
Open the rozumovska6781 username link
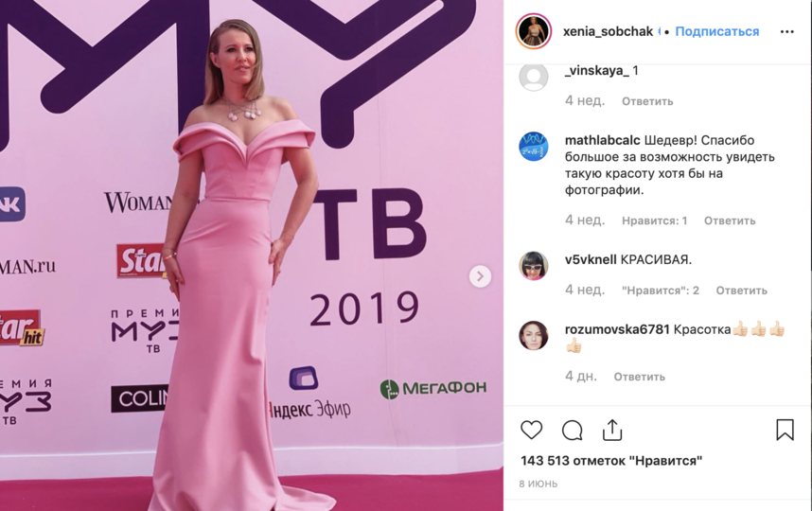pyautogui.click(x=617, y=329)
